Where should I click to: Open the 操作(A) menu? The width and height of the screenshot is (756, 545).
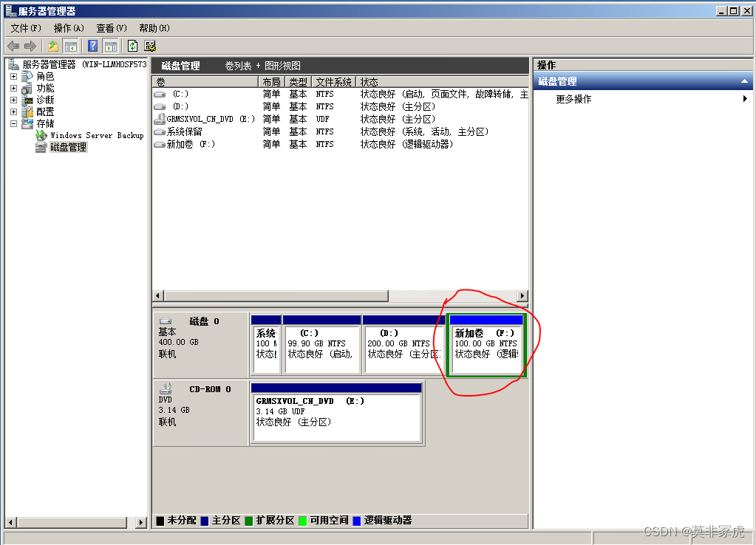tap(69, 28)
